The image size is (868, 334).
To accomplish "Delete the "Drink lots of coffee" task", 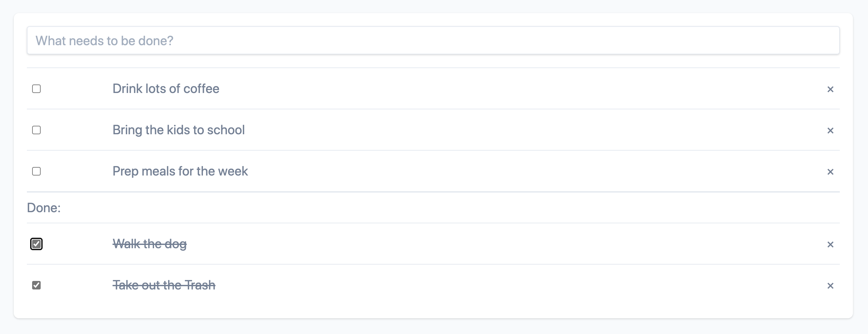I will click(830, 89).
